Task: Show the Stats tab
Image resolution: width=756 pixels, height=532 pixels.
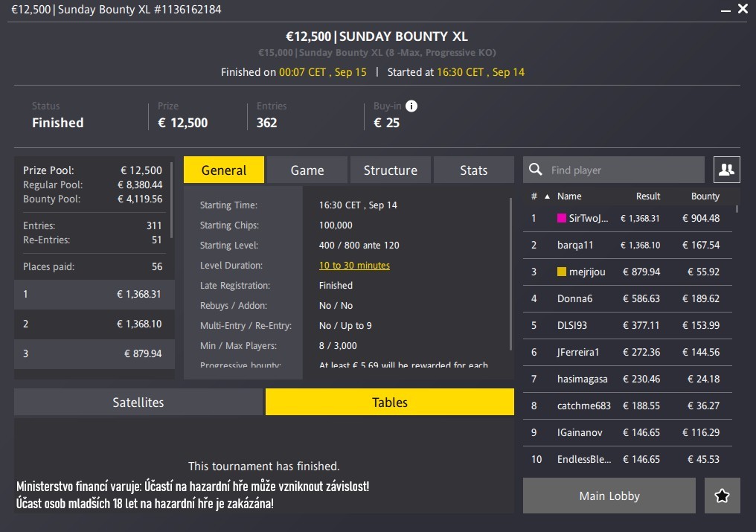Action: (473, 170)
